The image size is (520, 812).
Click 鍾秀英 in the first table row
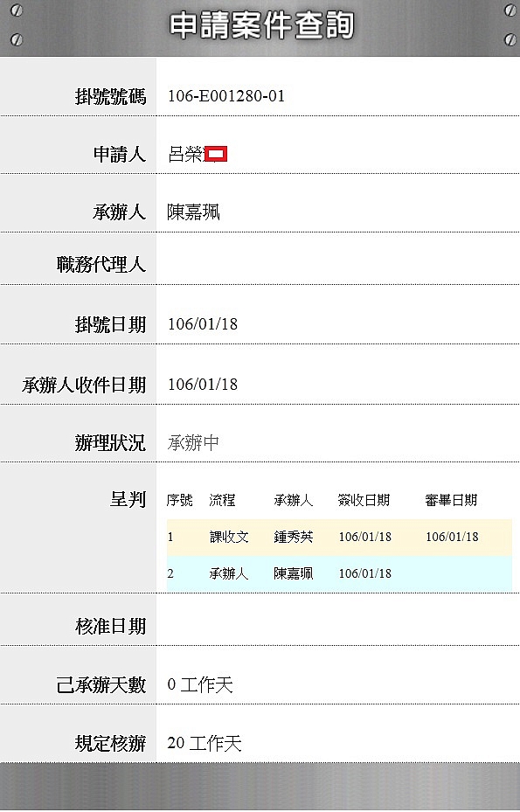[293, 537]
